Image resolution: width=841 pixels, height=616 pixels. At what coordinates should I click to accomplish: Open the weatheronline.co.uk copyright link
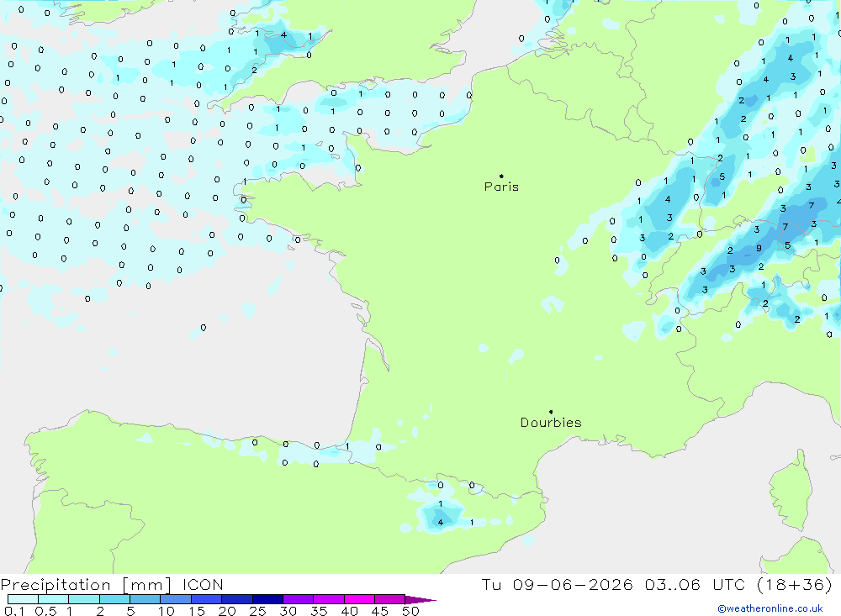click(x=770, y=608)
